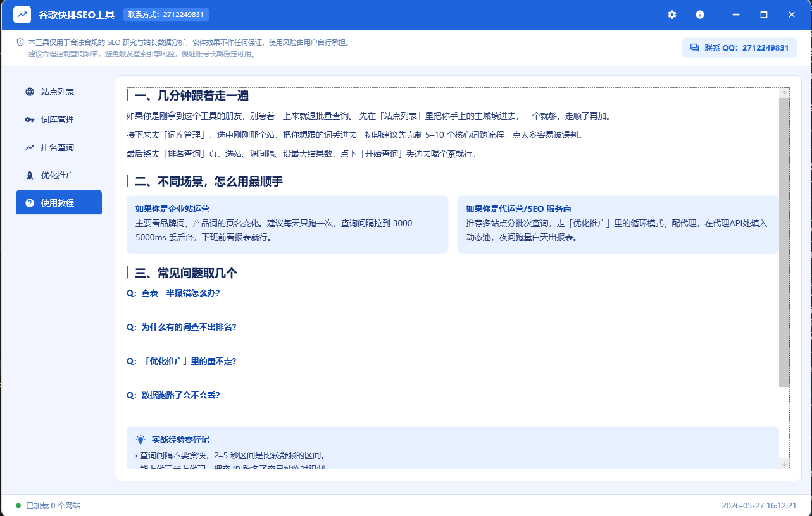Click the tutorial vertical scrollbar thumb
The image size is (812, 516).
tap(784, 242)
